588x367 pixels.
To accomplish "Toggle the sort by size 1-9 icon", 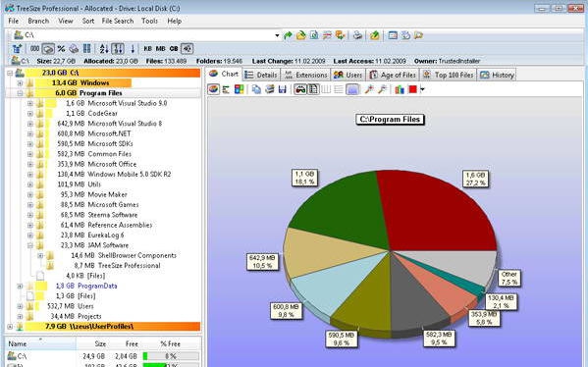I will [x=118, y=49].
